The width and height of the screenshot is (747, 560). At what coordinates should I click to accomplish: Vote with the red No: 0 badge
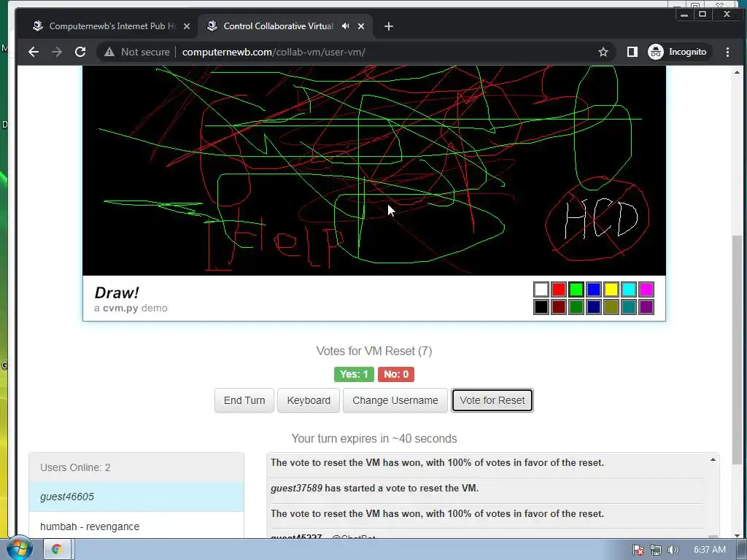pos(396,374)
